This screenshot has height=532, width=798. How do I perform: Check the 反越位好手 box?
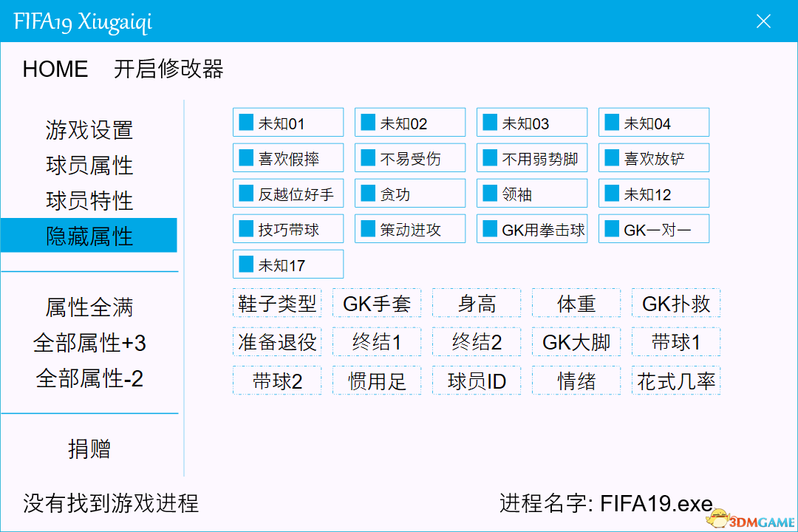point(247,194)
